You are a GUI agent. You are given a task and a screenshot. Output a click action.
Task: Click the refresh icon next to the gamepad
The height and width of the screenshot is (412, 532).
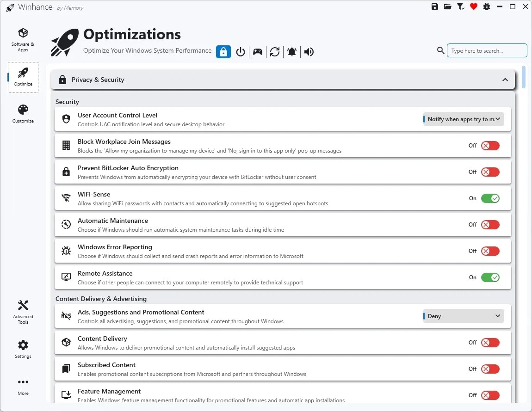pyautogui.click(x=275, y=52)
